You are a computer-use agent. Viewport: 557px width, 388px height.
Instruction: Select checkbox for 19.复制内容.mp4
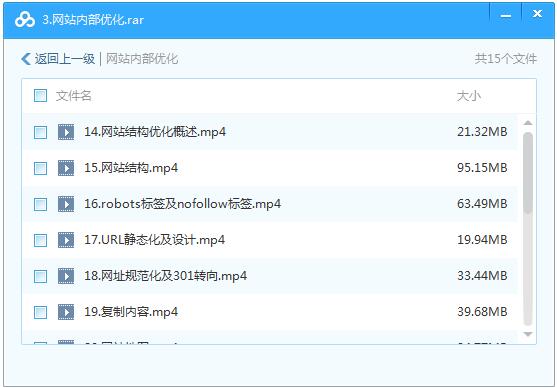(40, 312)
